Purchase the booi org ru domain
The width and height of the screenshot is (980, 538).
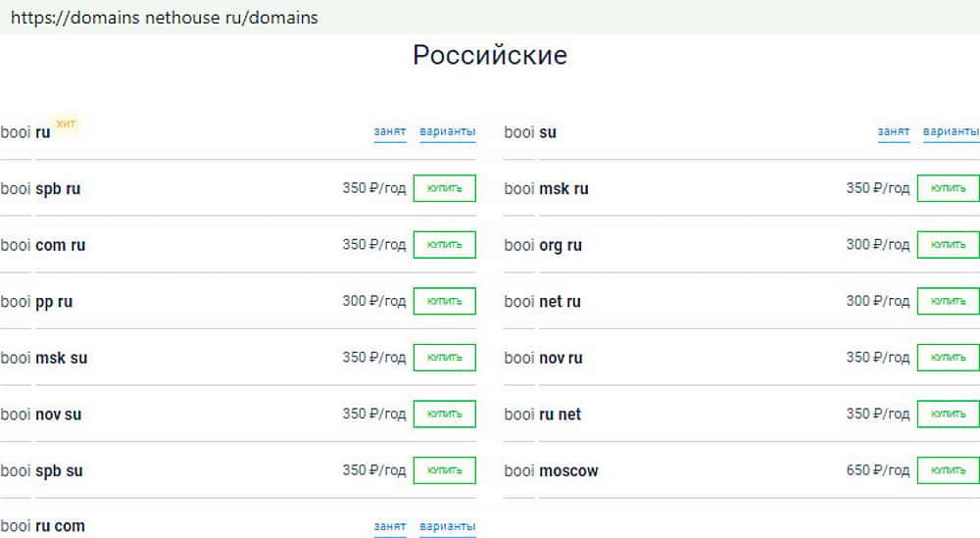click(x=948, y=245)
